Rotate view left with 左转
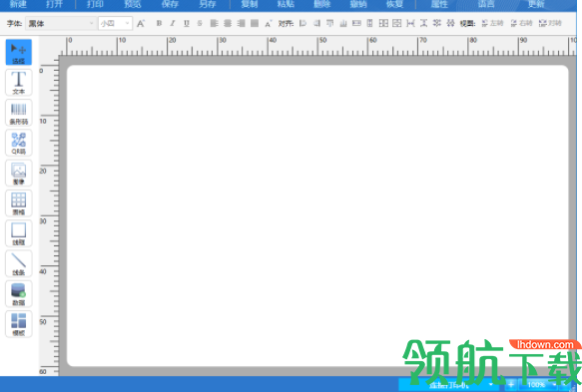The height and width of the screenshot is (392, 582). (492, 23)
